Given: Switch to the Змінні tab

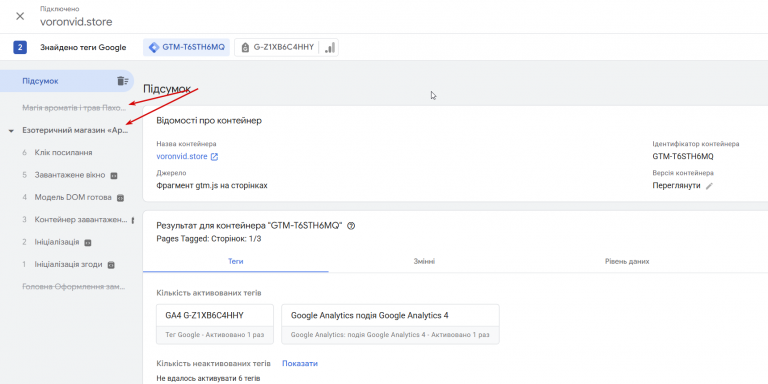Looking at the screenshot, I should pyautogui.click(x=424, y=262).
